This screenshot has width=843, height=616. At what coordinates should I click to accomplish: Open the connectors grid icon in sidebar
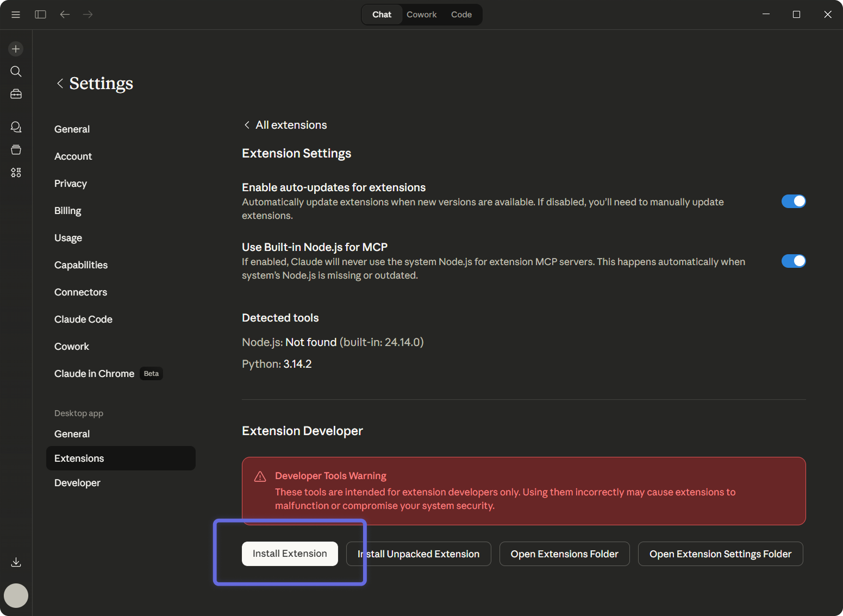coord(16,172)
